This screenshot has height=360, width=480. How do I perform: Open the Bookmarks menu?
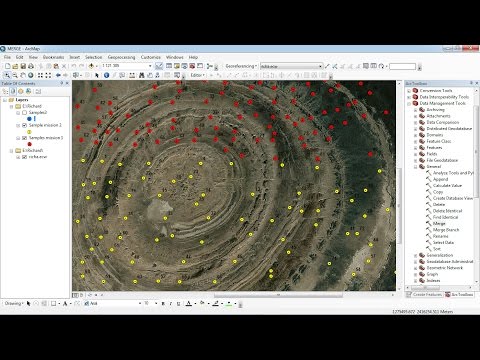click(x=53, y=57)
